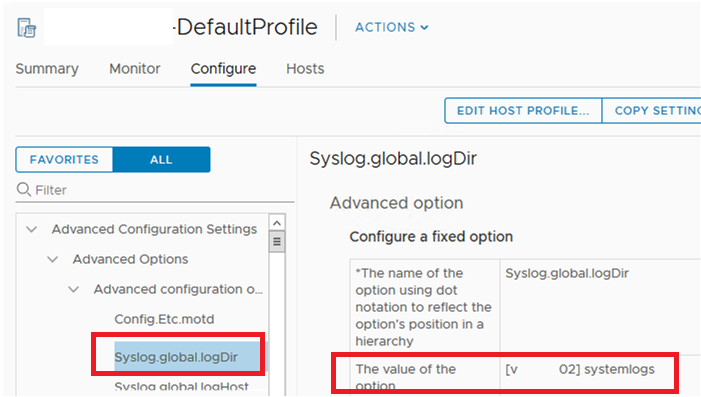
Task: Open the Hosts tab
Action: pos(305,69)
